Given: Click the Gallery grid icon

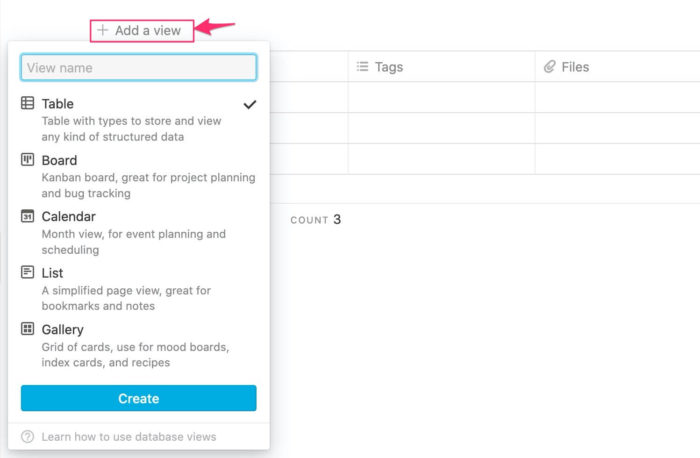Looking at the screenshot, I should pyautogui.click(x=27, y=329).
